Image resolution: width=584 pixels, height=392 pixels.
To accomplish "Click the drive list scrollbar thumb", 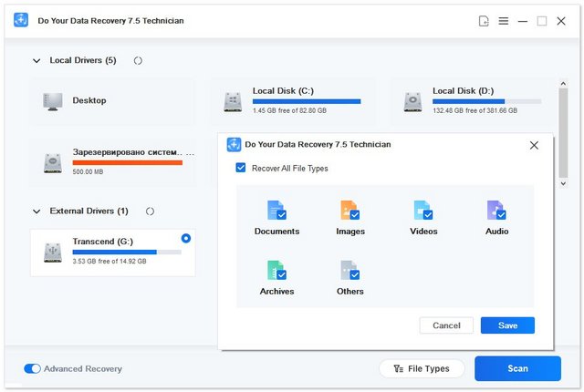I will pos(563,133).
